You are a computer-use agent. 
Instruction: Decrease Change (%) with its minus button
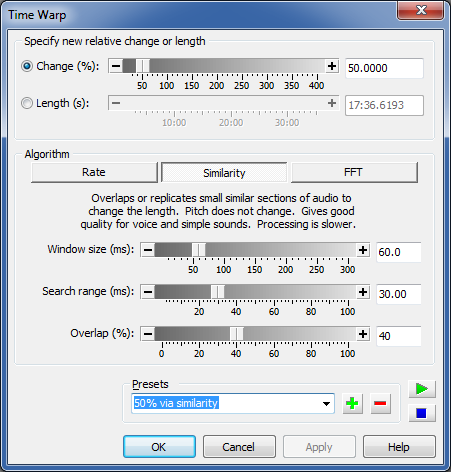click(116, 66)
